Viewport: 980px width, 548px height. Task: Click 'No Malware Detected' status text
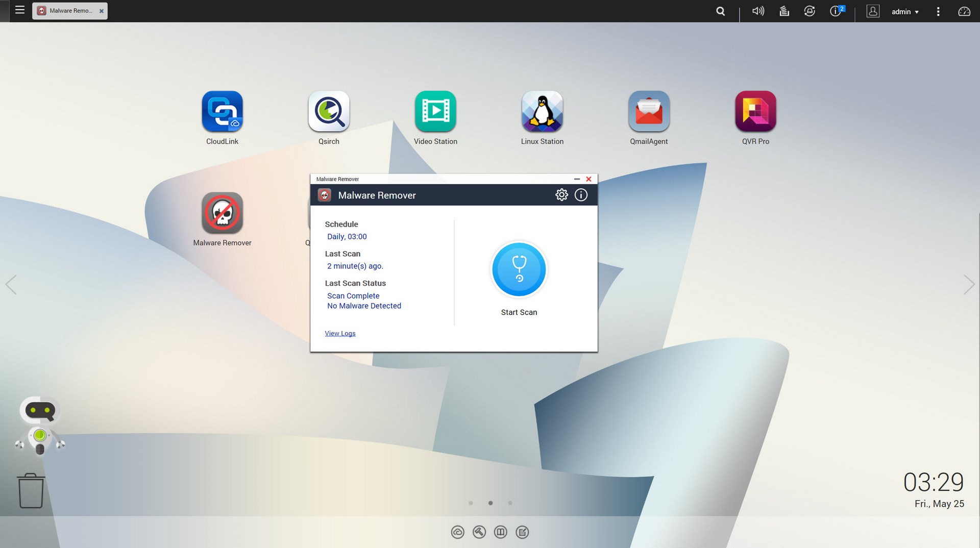point(364,306)
